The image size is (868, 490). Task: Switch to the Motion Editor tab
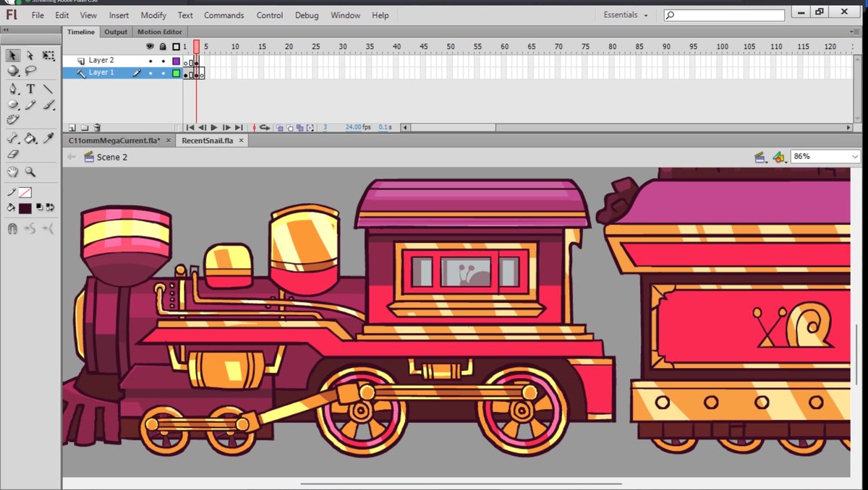159,32
